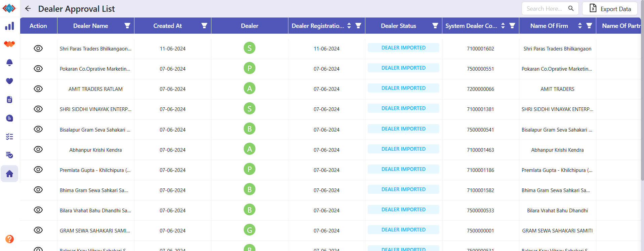Click B avatar for Bisalapur Gram Seva
Screen dimensions: 644x251
[249, 129]
